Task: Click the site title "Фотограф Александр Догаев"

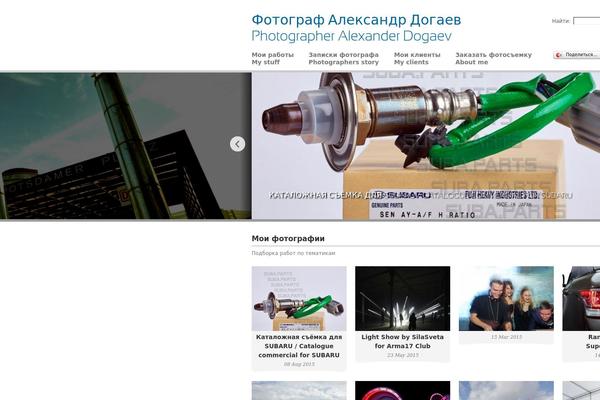Action: 356,20
